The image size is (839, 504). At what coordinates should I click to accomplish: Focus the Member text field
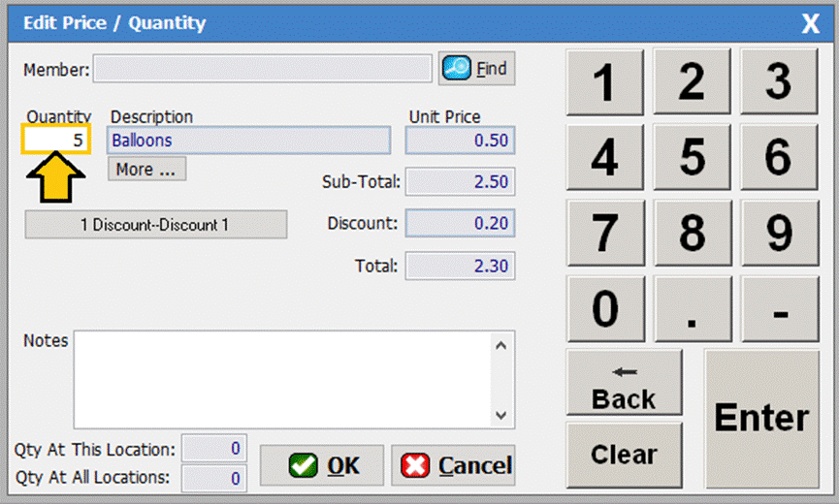tap(262, 69)
